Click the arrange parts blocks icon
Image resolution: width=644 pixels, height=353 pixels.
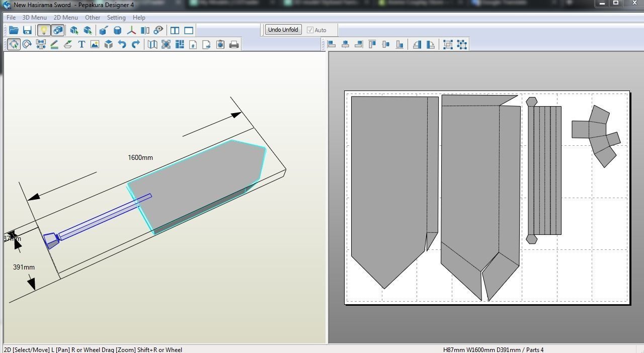click(179, 44)
